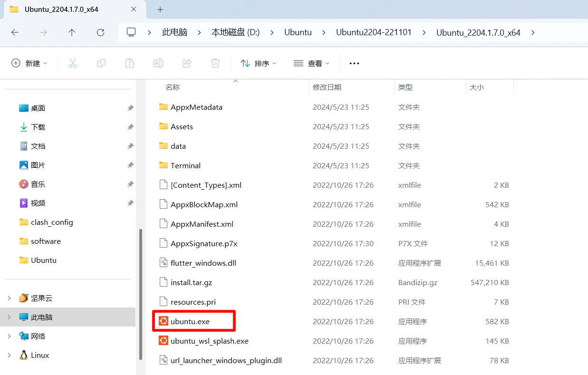Click the Share icon in toolbar
This screenshot has height=375, width=588.
(187, 63)
